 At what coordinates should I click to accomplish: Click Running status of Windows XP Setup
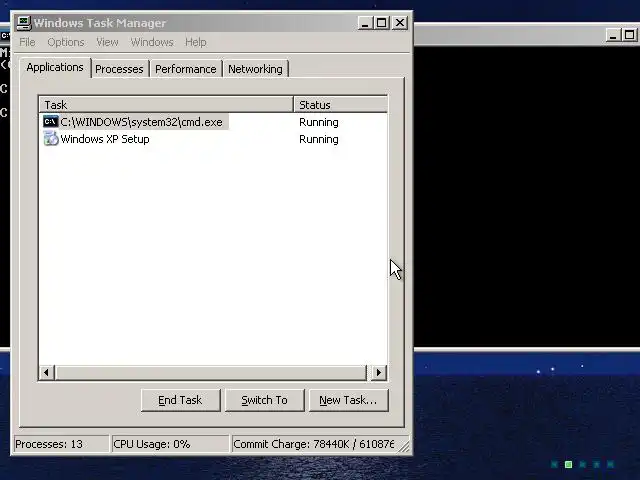pos(319,139)
